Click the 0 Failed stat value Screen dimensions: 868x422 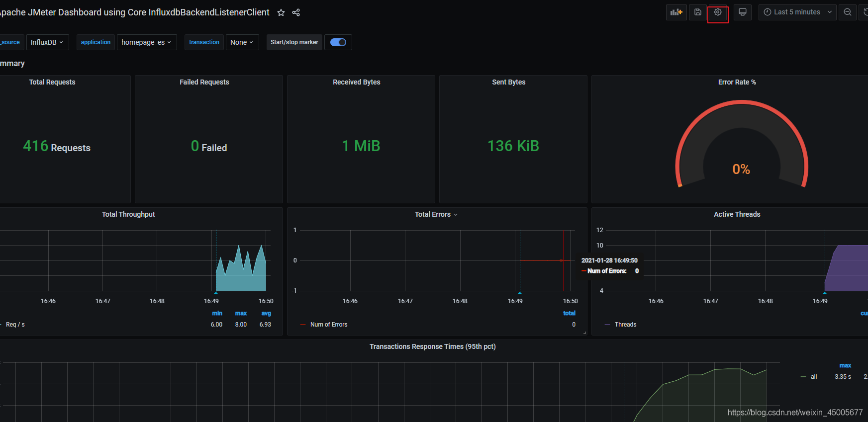point(209,146)
